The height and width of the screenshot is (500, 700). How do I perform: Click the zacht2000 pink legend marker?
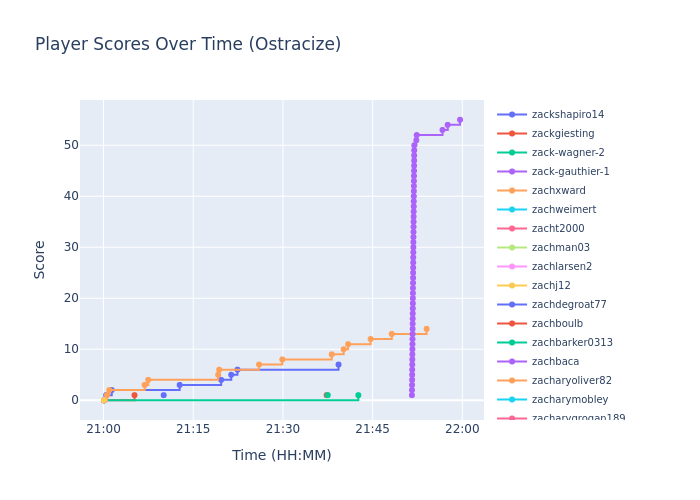click(512, 229)
